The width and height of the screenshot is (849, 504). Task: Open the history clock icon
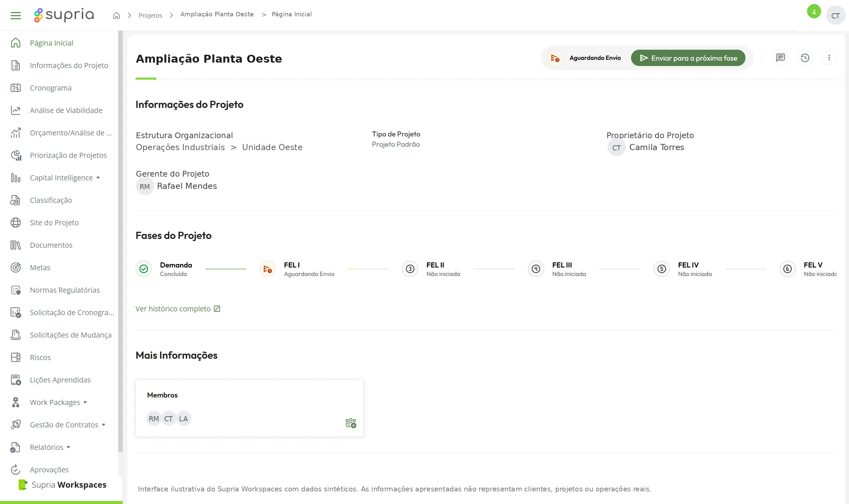point(805,58)
